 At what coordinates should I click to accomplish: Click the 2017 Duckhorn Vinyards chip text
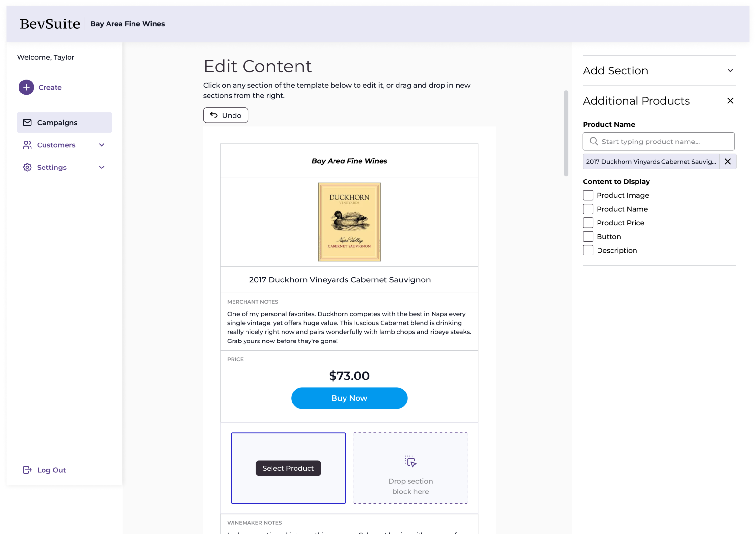pos(651,162)
